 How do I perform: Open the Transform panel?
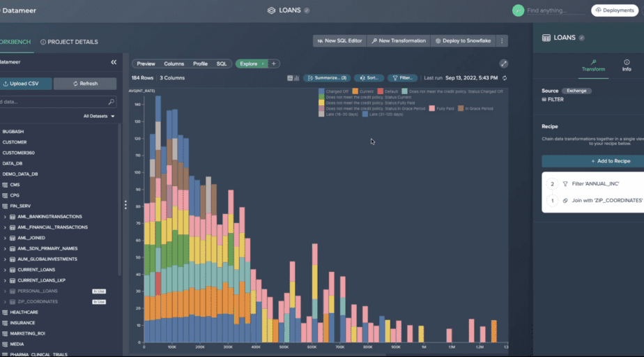[x=593, y=66]
